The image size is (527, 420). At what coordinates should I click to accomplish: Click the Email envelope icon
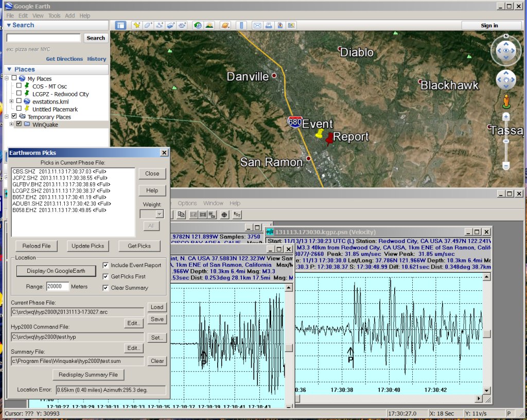tap(257, 26)
